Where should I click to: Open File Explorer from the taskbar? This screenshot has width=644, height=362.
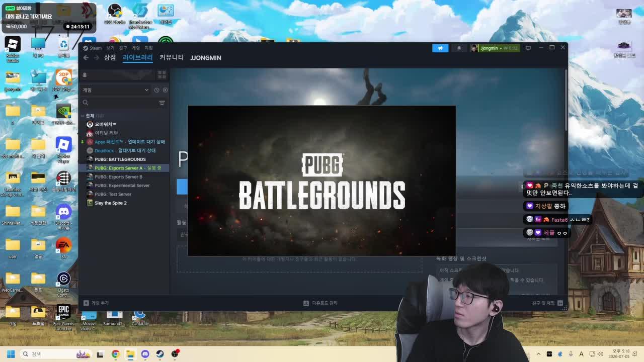130,354
